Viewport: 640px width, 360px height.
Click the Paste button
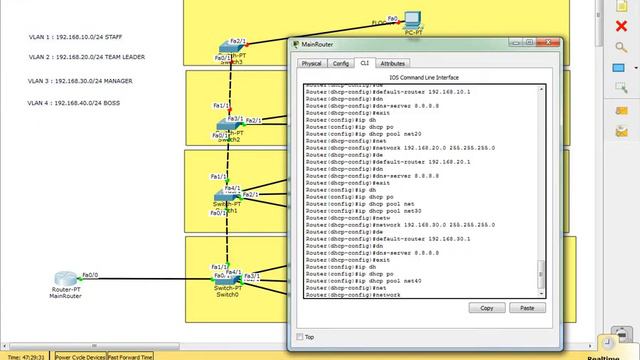tap(527, 308)
